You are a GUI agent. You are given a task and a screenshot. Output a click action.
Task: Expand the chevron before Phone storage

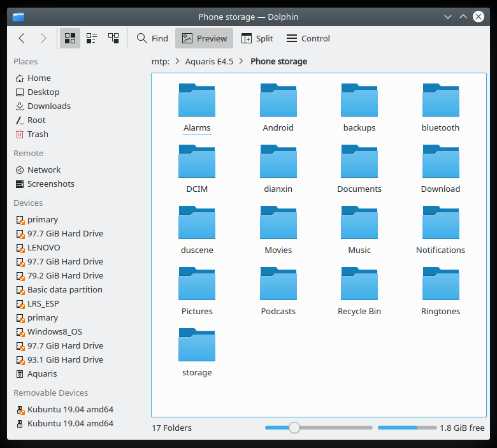coord(243,61)
